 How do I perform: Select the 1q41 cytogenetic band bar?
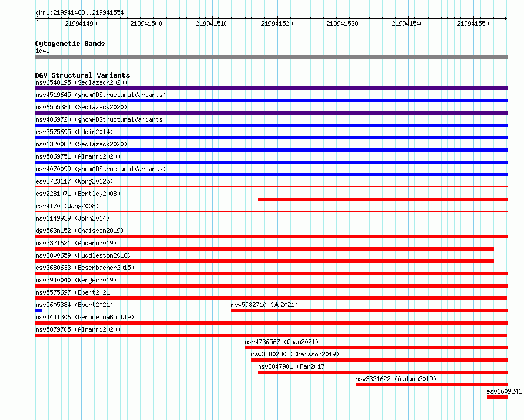271,57
